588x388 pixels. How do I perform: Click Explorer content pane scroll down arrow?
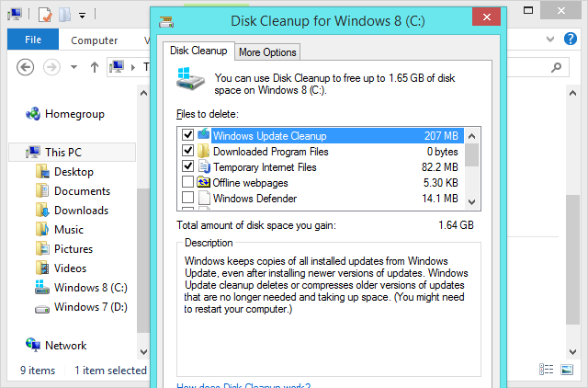[572, 351]
